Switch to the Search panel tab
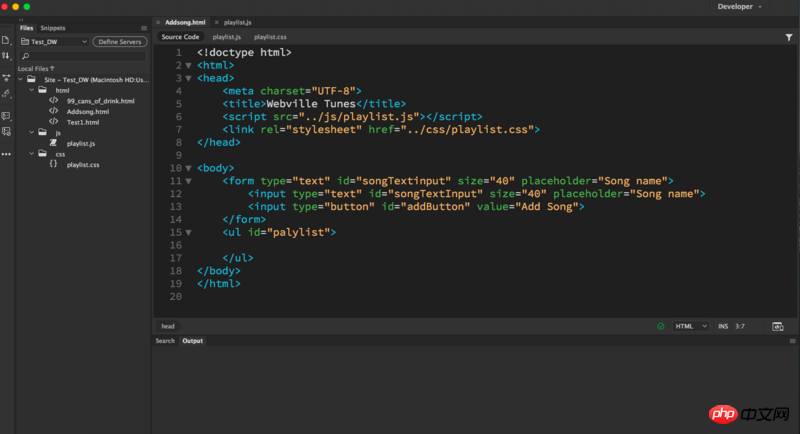Image resolution: width=800 pixels, height=434 pixels. tap(165, 341)
